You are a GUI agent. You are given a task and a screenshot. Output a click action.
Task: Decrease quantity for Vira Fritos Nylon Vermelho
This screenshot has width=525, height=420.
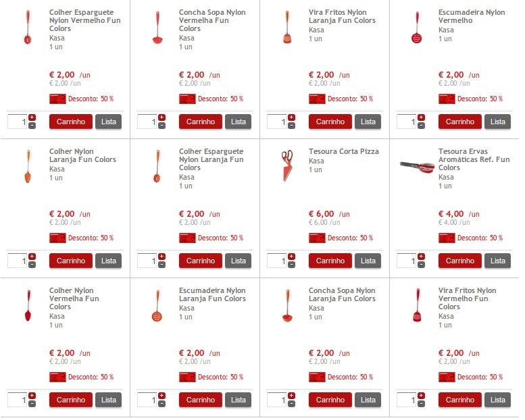(x=421, y=404)
